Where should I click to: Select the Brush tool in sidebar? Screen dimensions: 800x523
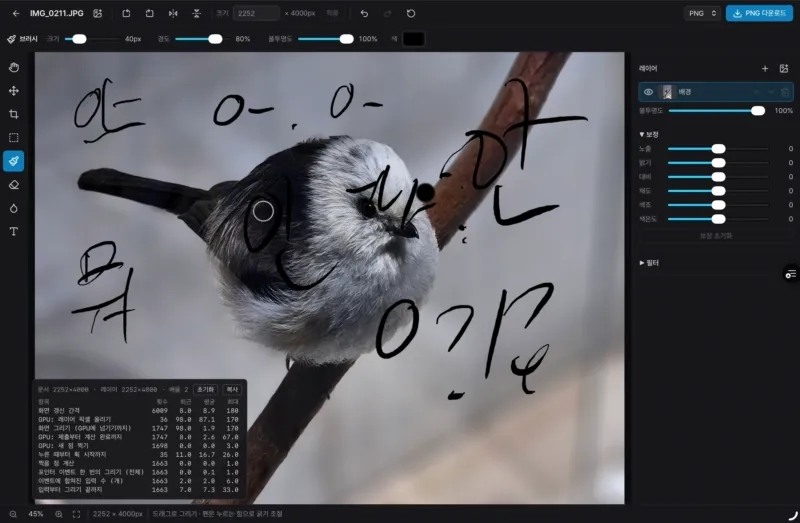(x=14, y=161)
